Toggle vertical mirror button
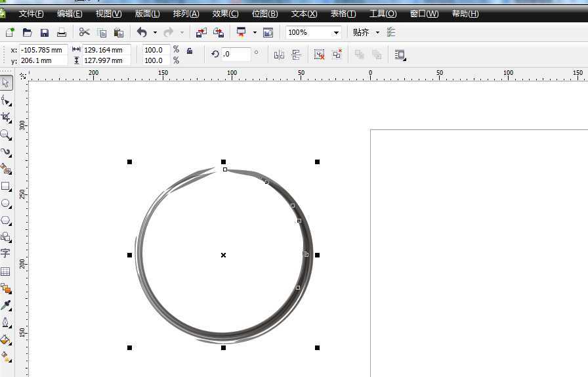Viewport: 588px width, 377px height. [x=296, y=55]
